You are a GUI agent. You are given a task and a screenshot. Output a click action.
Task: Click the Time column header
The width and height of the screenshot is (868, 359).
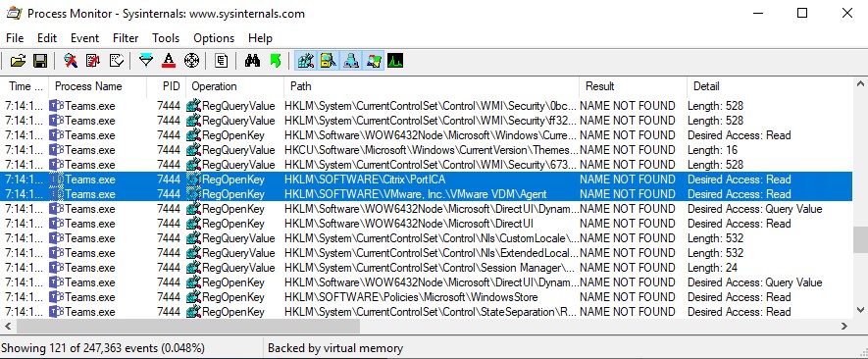[x=25, y=86]
